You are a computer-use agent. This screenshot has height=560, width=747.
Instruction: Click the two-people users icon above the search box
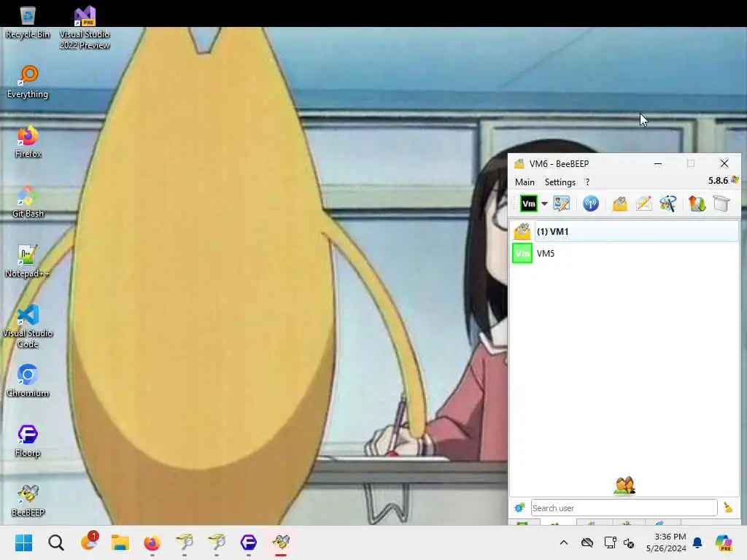click(x=624, y=486)
